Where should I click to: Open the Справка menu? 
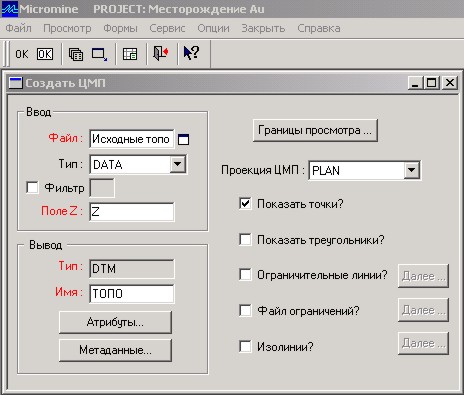tap(319, 28)
